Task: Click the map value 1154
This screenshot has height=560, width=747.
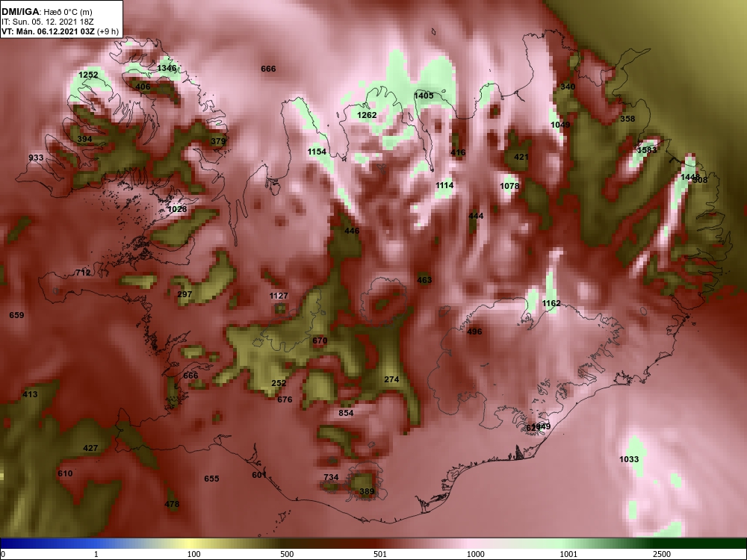Action: coord(317,152)
